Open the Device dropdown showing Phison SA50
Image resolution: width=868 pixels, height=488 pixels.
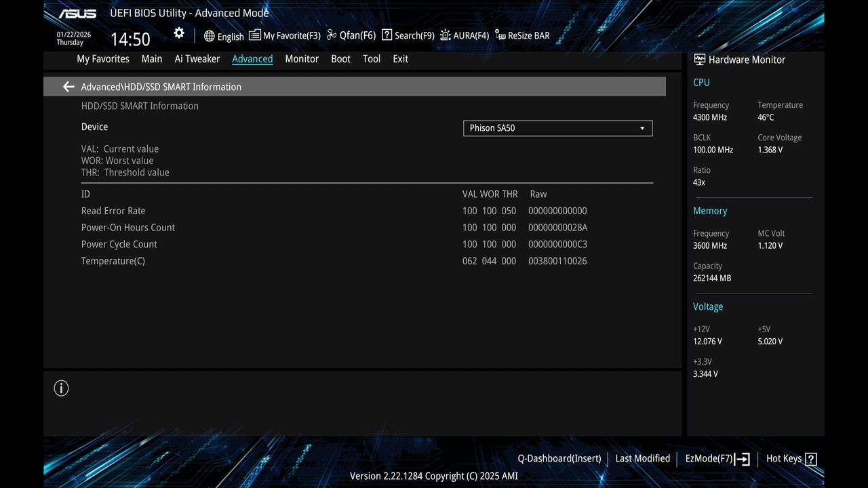point(557,128)
